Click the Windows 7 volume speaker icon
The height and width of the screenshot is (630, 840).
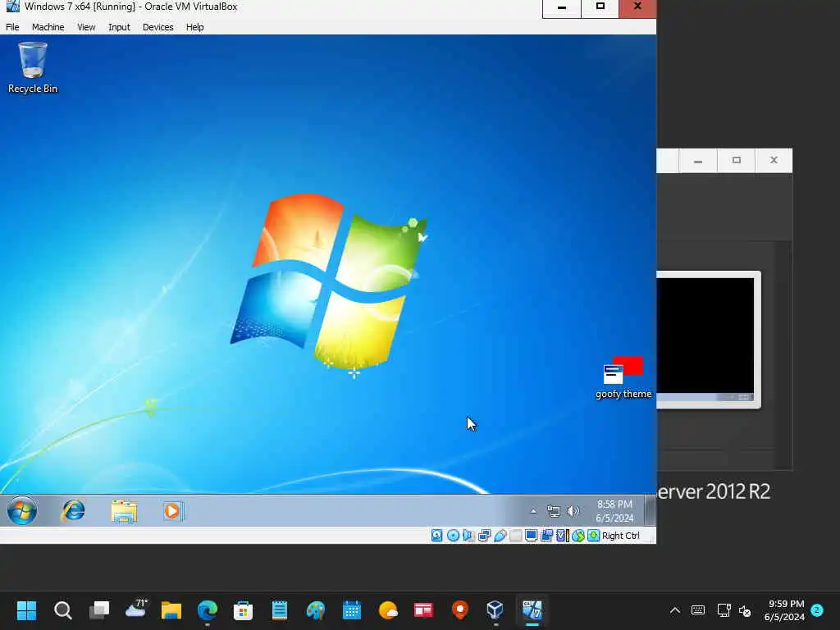[573, 511]
